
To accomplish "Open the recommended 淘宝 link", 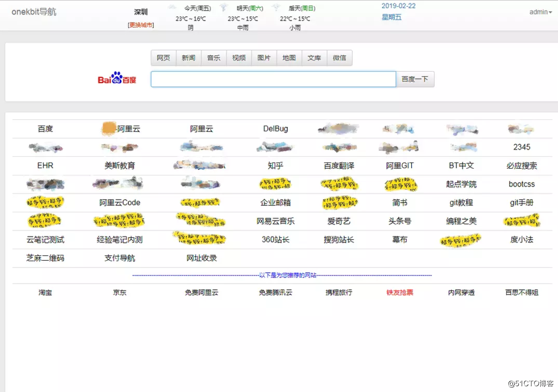I will pyautogui.click(x=45, y=292).
